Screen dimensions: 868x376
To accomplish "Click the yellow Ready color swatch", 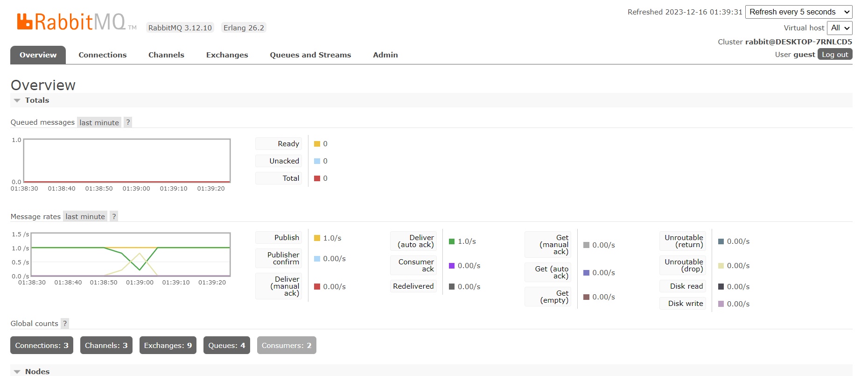I will pos(317,144).
